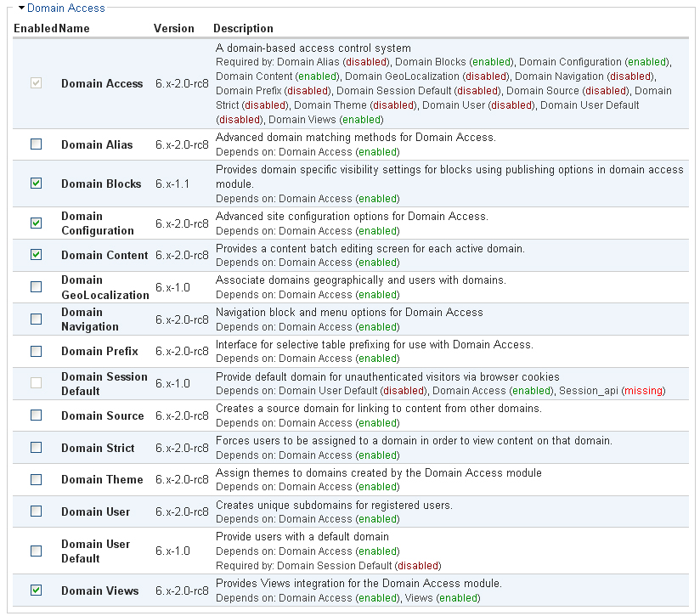Enable the Domain Theme module
Viewport: 700px width, 616px height.
[36, 479]
